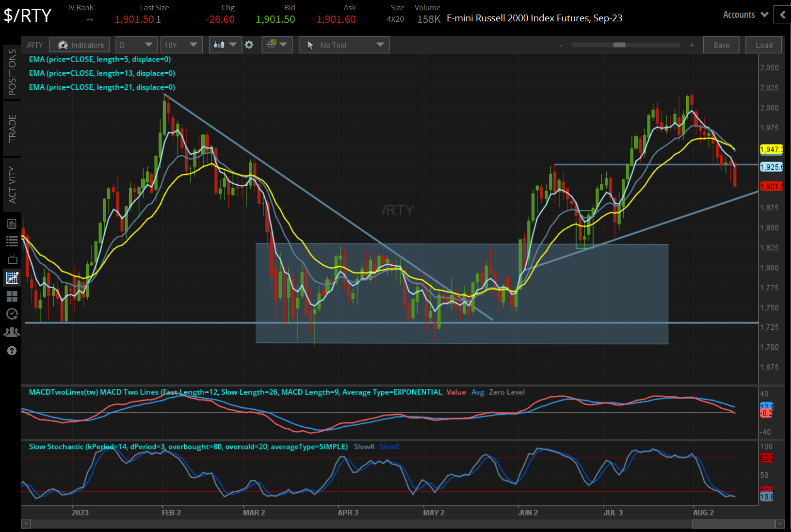Open the No Tool drawing dropdown
Image resolution: width=791 pixels, height=532 pixels.
point(344,45)
